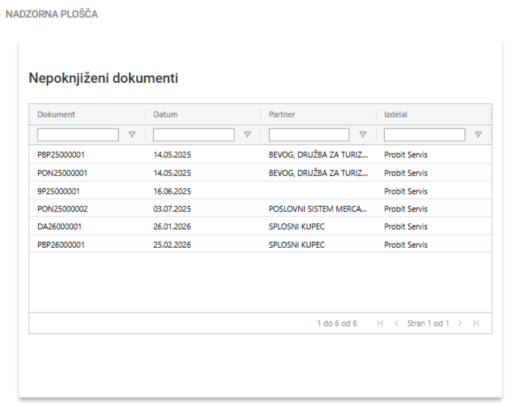Go to previous page of grid
The image size is (532, 414).
[396, 323]
